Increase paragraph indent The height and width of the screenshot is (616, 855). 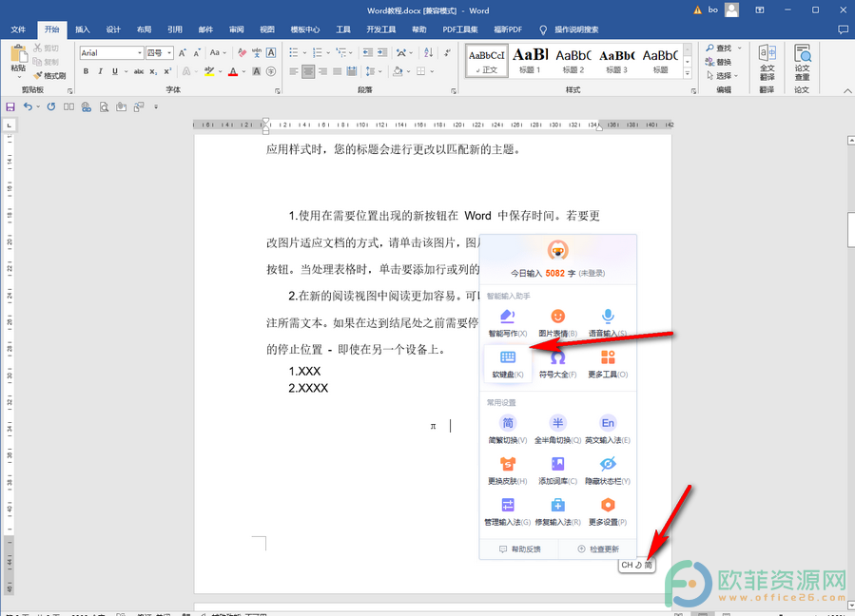[382, 53]
